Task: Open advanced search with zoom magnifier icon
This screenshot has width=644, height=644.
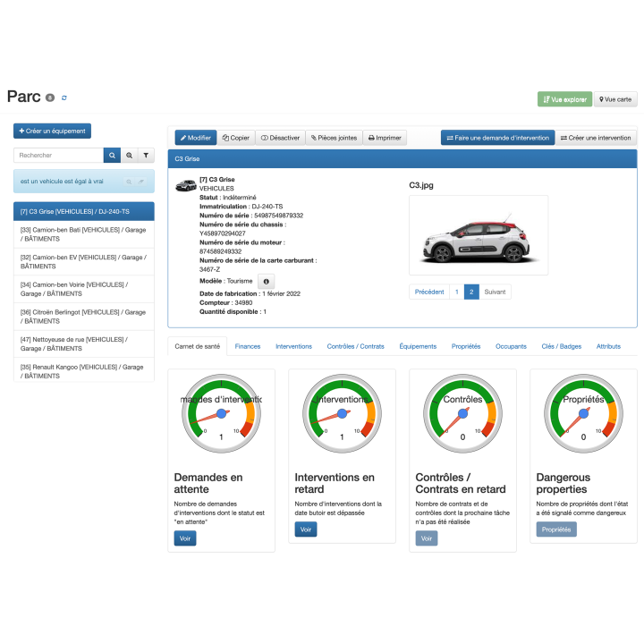Action: [x=130, y=156]
